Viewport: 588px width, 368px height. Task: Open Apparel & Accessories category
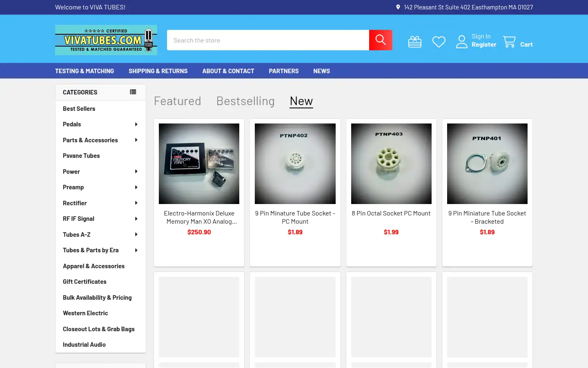(x=94, y=266)
